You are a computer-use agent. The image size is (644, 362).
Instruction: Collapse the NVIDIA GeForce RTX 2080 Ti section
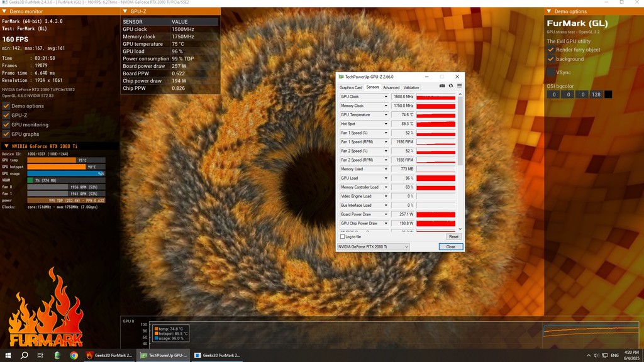(x=6, y=146)
